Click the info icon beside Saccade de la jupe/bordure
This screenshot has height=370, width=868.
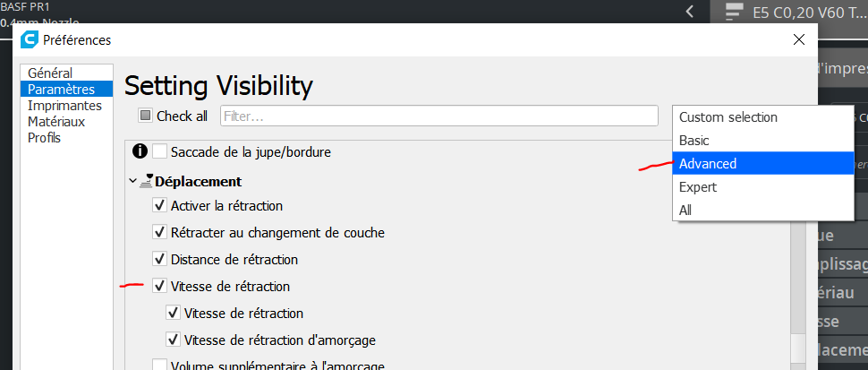(140, 151)
